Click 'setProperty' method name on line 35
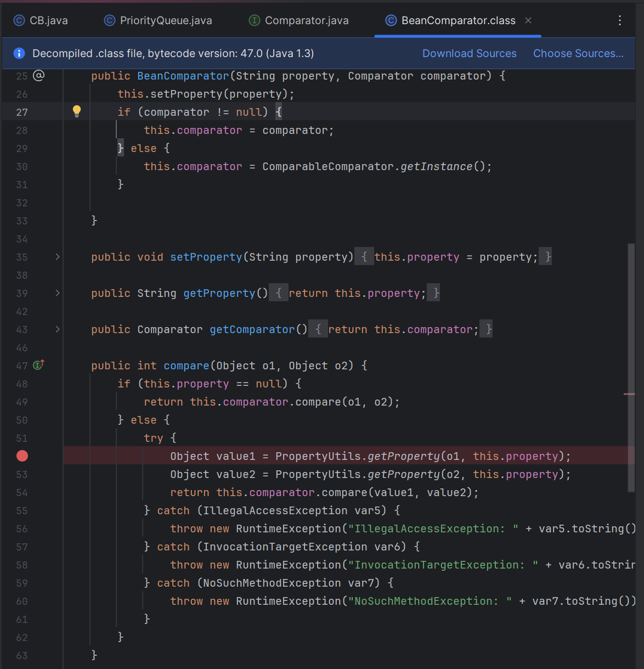The image size is (644, 669). pyautogui.click(x=206, y=257)
